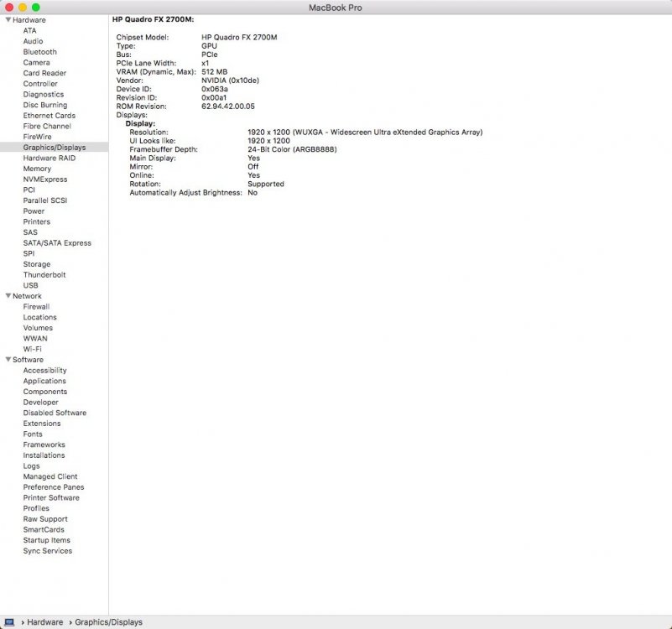The height and width of the screenshot is (629, 672).
Task: Select Managed Client in the sidebar
Action: pyautogui.click(x=50, y=476)
